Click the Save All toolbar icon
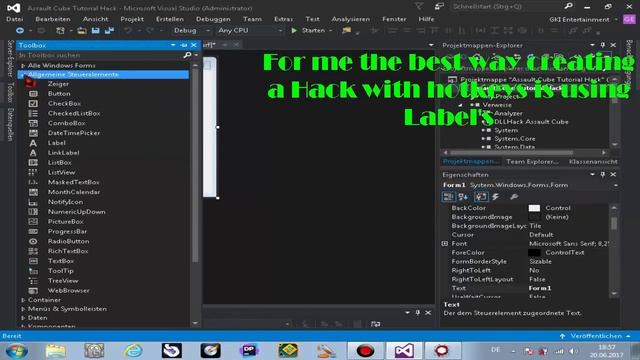Screen dimensions: 640x360 click(x=109, y=30)
